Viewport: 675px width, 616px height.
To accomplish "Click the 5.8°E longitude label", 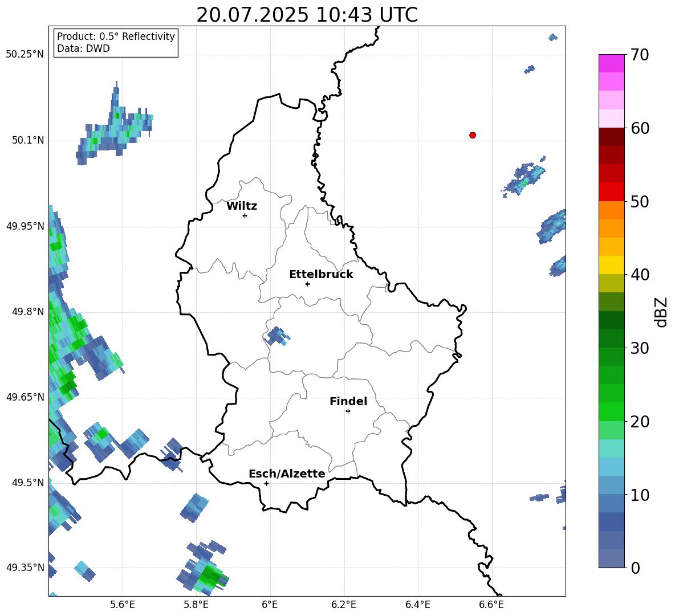I will (196, 605).
